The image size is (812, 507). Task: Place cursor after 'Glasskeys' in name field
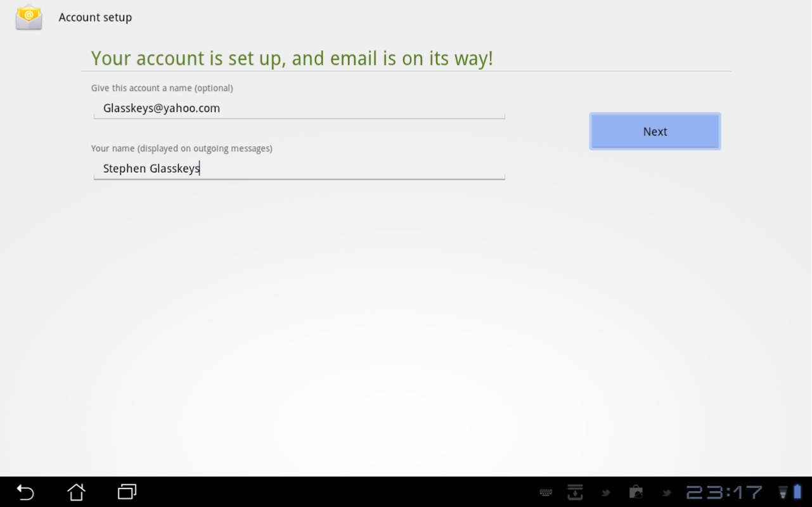click(x=200, y=169)
